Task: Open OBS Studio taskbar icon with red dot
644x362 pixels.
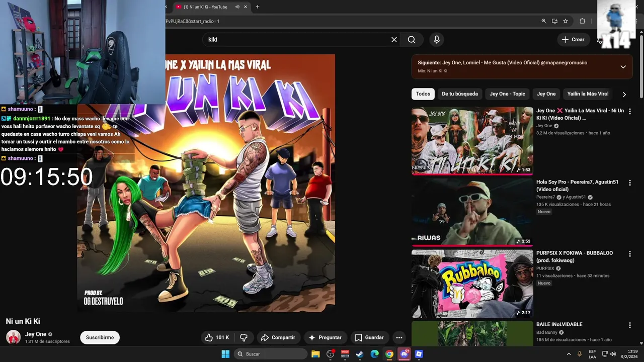Action: click(330, 354)
